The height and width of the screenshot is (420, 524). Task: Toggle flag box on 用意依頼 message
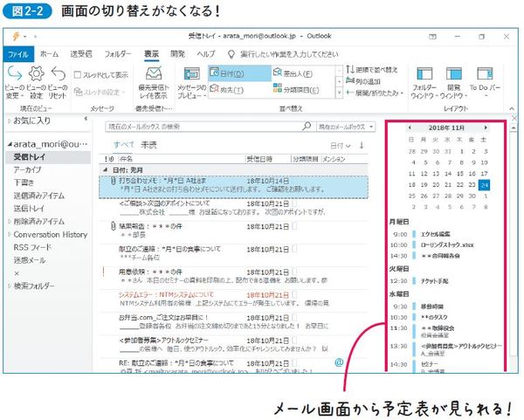[x=294, y=272]
